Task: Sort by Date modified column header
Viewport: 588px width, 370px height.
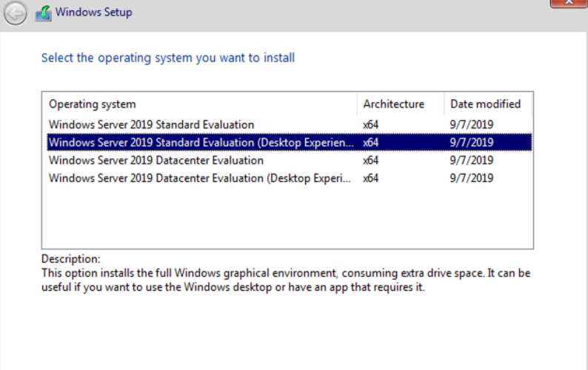Action: pyautogui.click(x=488, y=104)
